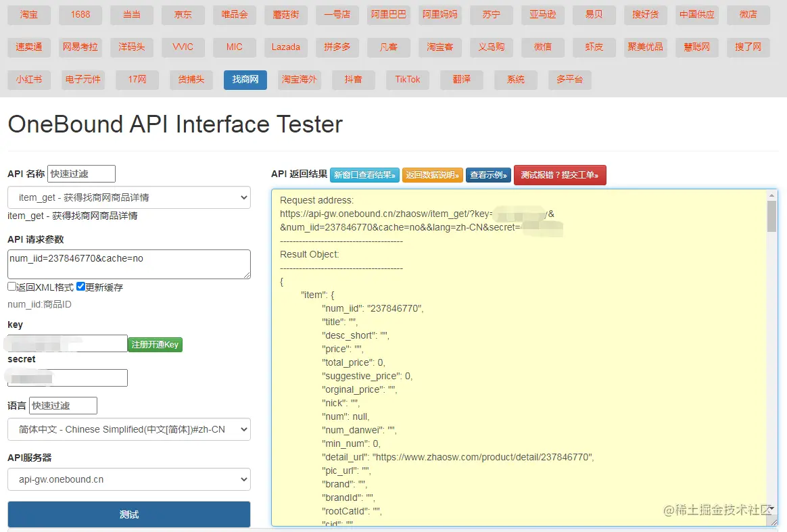Click the secret input field
The width and height of the screenshot is (787, 532).
coord(67,378)
